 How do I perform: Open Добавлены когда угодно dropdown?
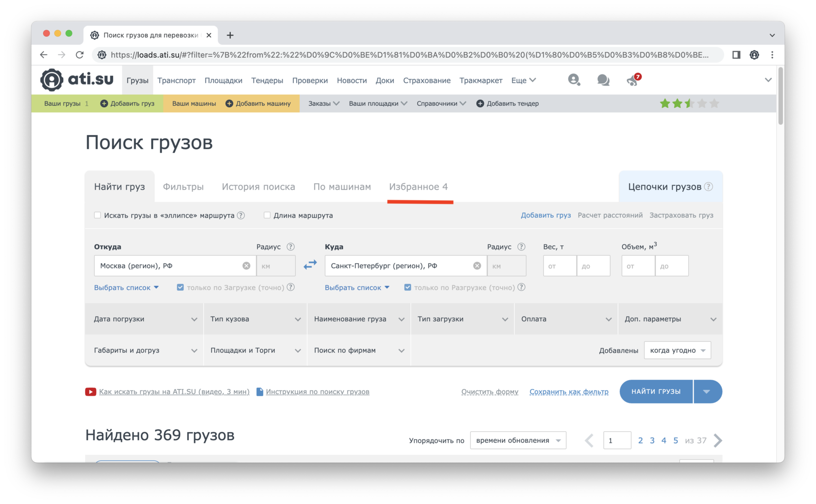coord(677,350)
